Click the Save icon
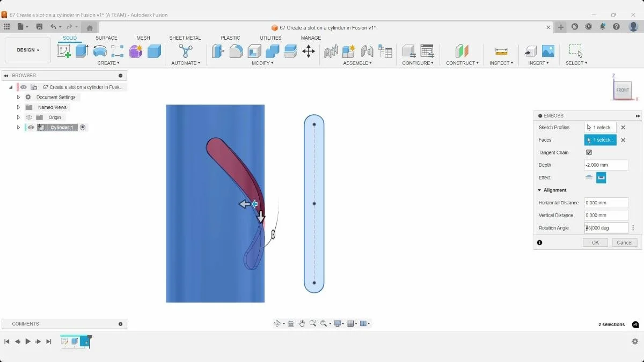 click(39, 26)
